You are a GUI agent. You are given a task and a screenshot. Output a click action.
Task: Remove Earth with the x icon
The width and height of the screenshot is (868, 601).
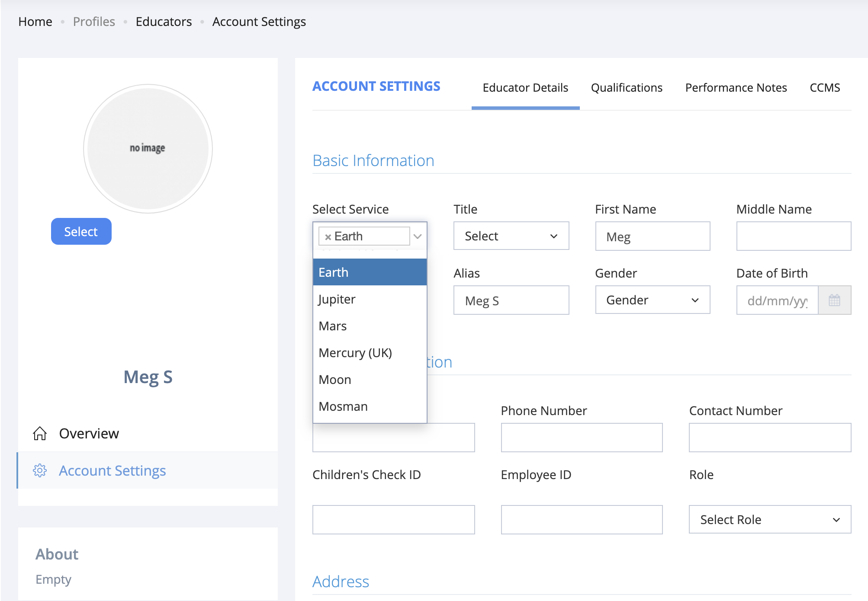pos(328,237)
